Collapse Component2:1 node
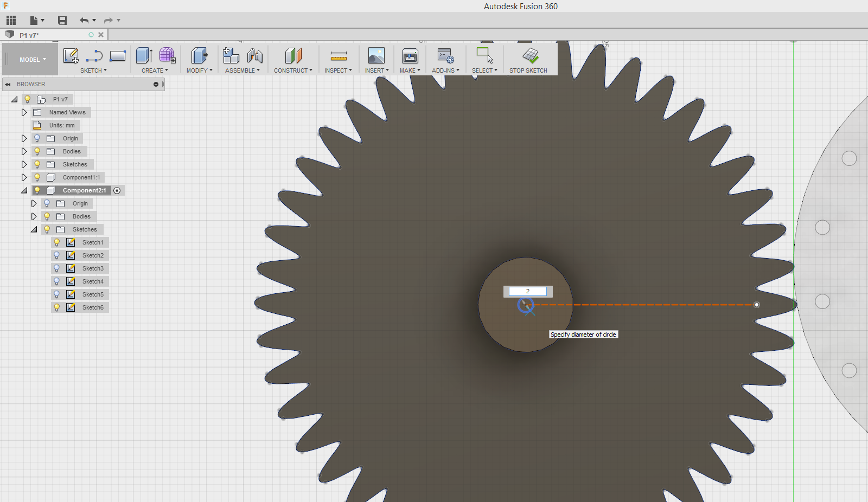The height and width of the screenshot is (502, 868). click(x=24, y=190)
